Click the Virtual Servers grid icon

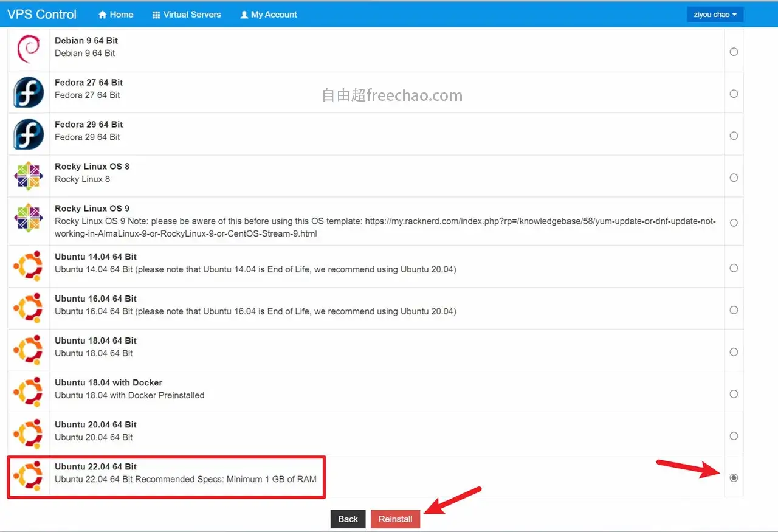[x=156, y=15]
